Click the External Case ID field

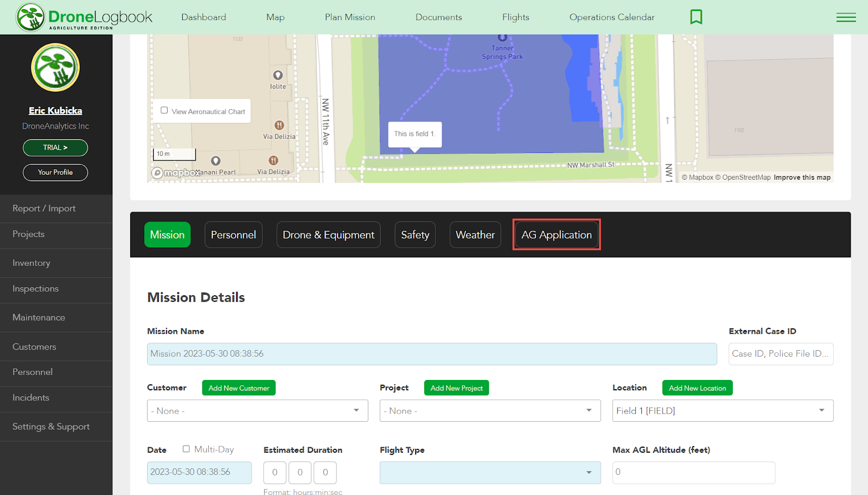(x=781, y=354)
